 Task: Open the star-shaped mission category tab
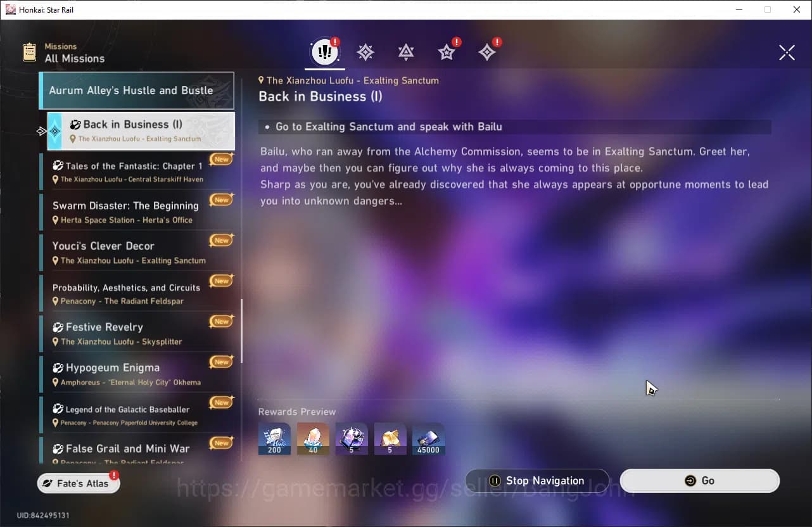pos(447,53)
